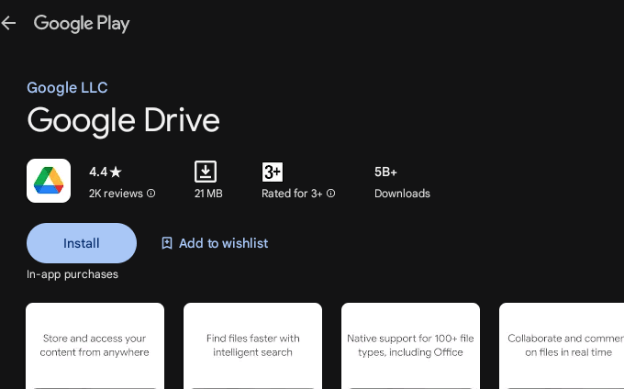The image size is (624, 390).
Task: Click the Rated for 3+ label
Action: pyautogui.click(x=292, y=193)
